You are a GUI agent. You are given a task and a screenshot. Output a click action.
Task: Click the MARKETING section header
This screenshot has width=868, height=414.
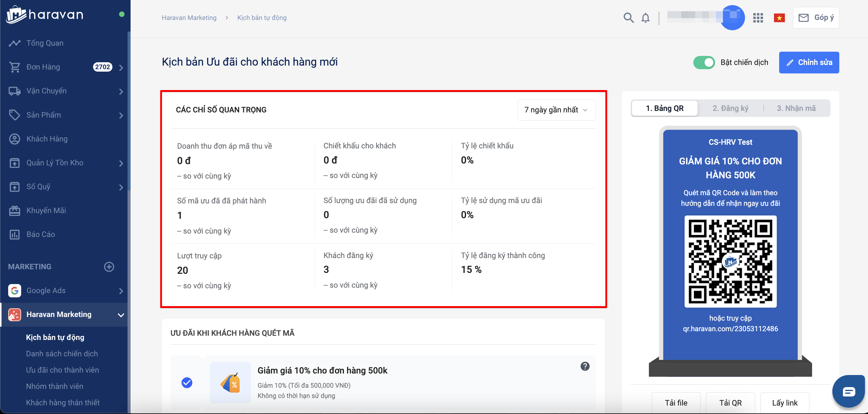point(30,267)
